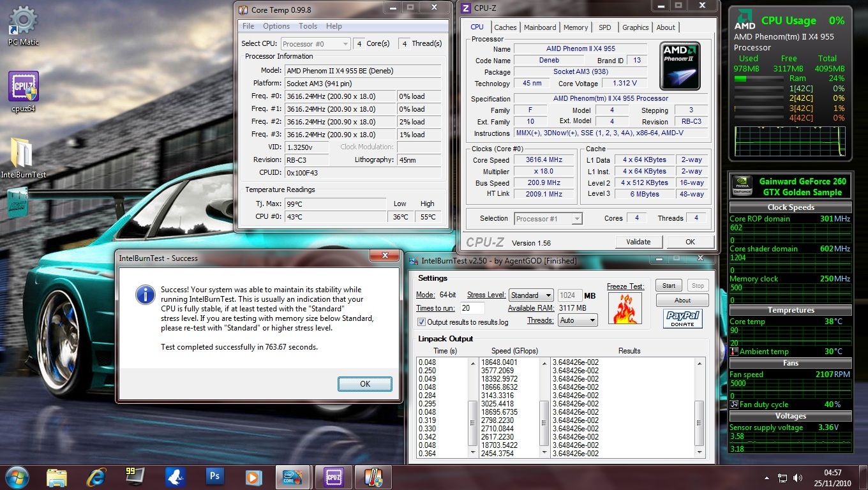Open the Help menu in Core Temp
Screen dimensions: 868x490
point(334,26)
